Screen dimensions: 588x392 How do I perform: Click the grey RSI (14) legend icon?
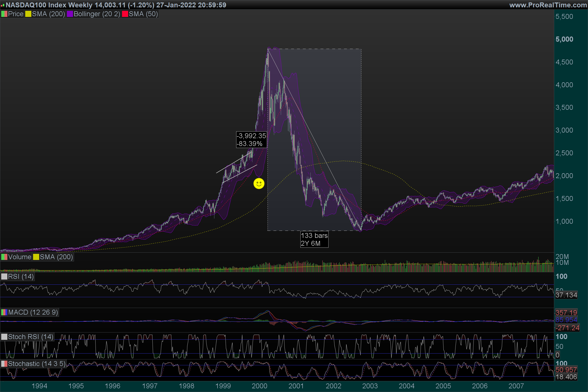pos(4,277)
